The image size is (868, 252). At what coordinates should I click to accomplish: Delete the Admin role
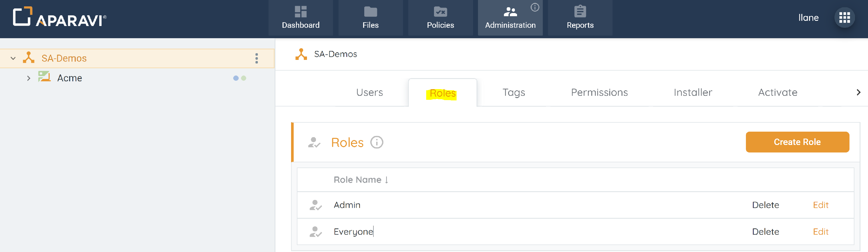[x=765, y=205]
